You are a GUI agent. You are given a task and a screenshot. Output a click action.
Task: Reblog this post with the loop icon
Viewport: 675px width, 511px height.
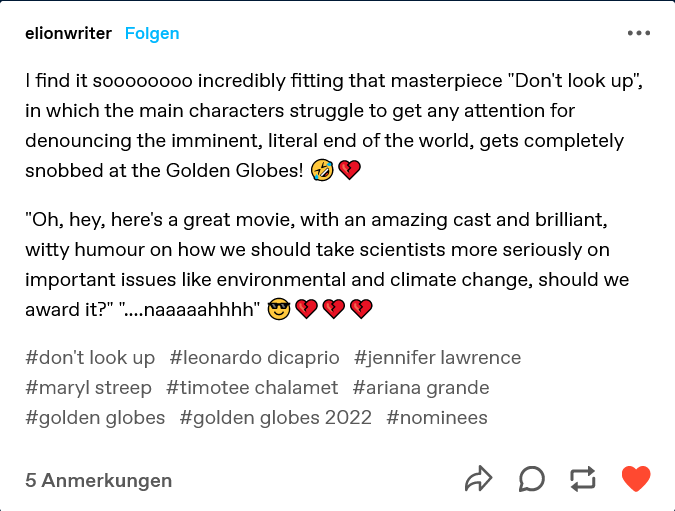click(583, 479)
